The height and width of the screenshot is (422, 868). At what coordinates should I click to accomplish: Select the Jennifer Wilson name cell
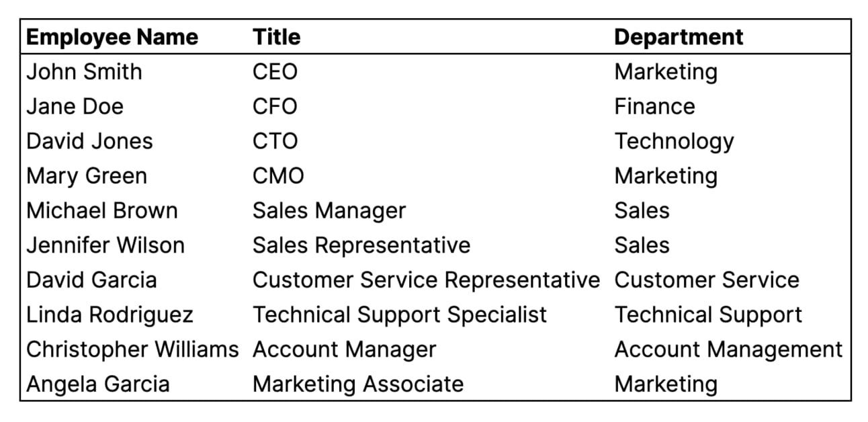[x=105, y=246]
